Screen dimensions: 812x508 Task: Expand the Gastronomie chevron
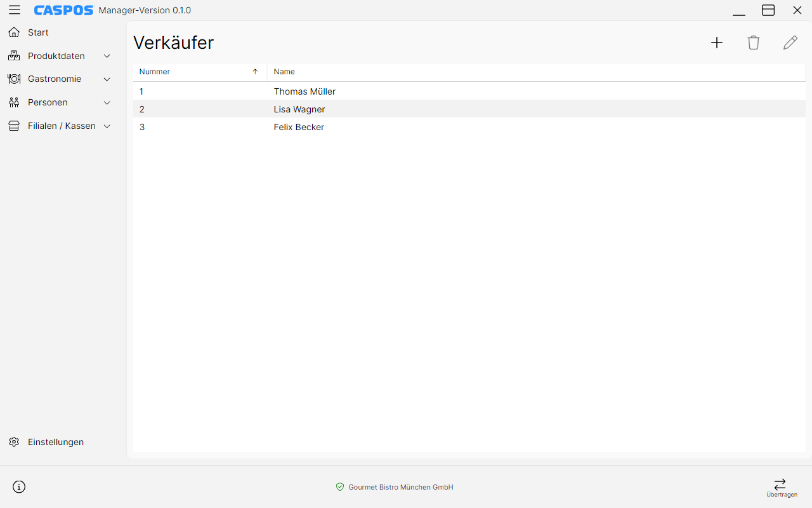coord(107,79)
